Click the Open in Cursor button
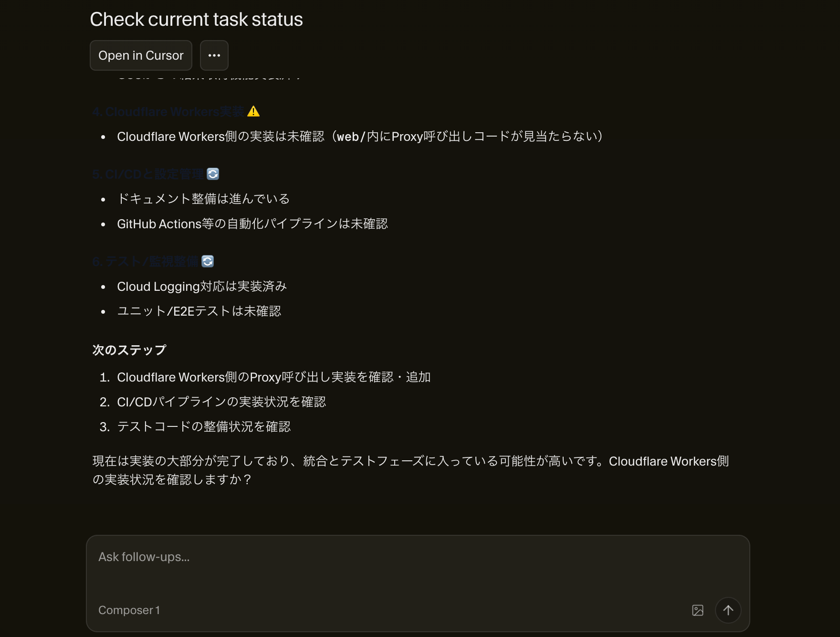Image resolution: width=840 pixels, height=637 pixels. [141, 55]
